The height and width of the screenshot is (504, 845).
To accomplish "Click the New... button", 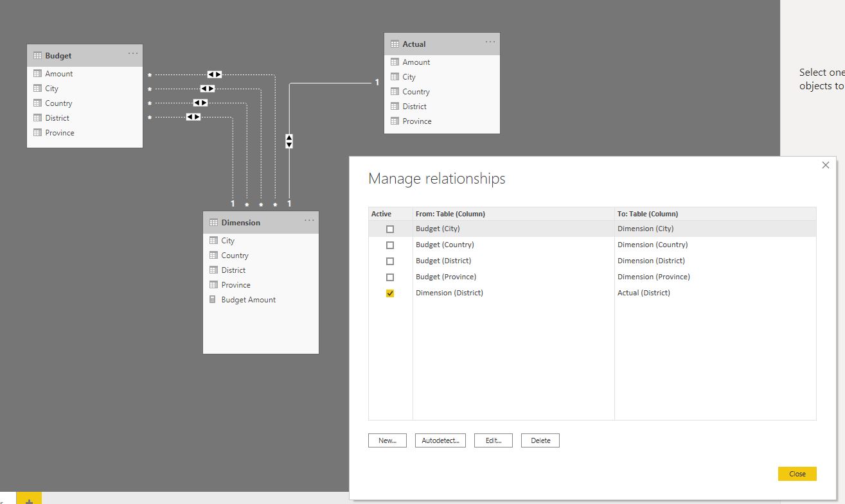I will [387, 440].
